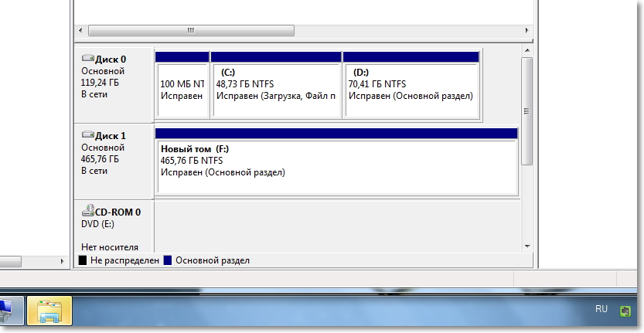Viewport: 644px width, 333px height.
Task: Open the RU language indicator
Action: pyautogui.click(x=601, y=309)
